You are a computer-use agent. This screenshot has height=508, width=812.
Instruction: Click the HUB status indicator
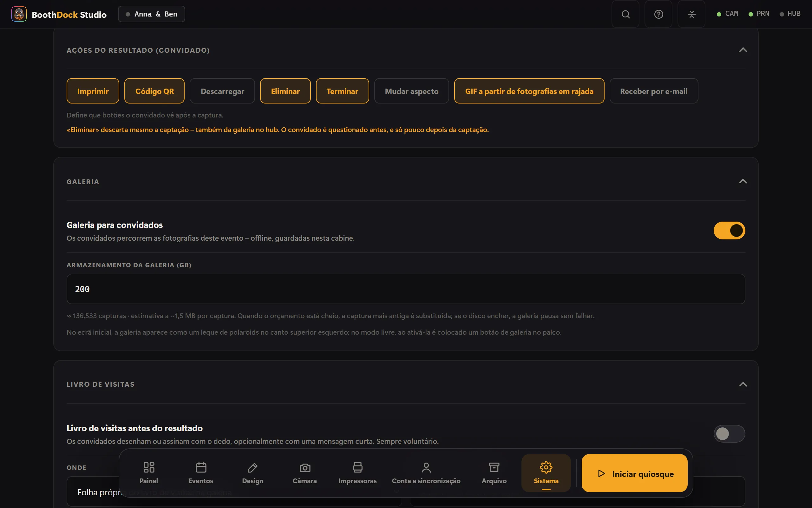point(790,14)
